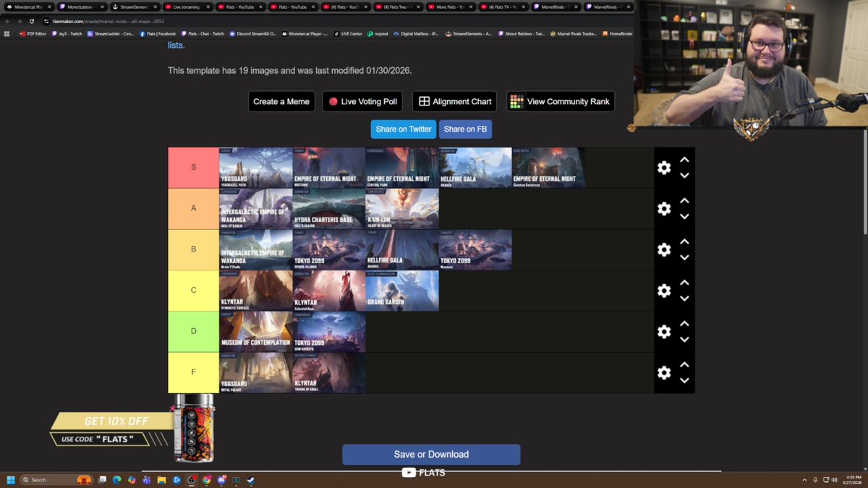Move B tier row up
The width and height of the screenshot is (868, 488).
click(x=684, y=241)
